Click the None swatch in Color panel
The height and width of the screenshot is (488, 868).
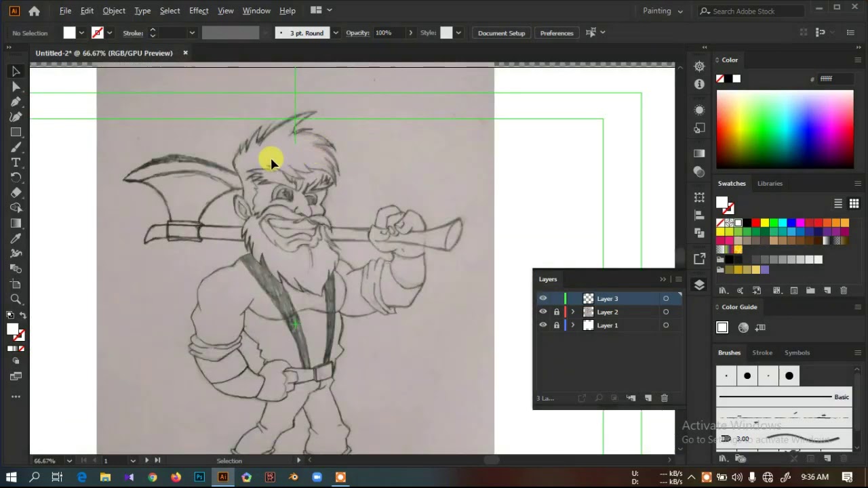[720, 79]
